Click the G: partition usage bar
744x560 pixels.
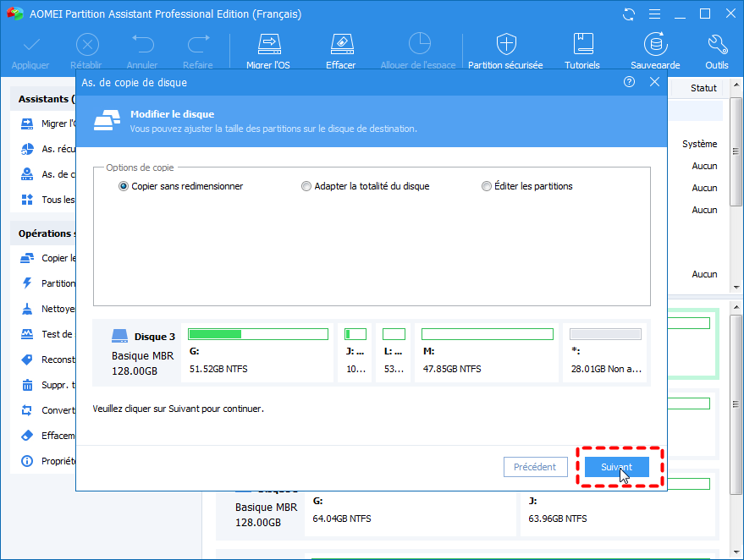(x=258, y=334)
